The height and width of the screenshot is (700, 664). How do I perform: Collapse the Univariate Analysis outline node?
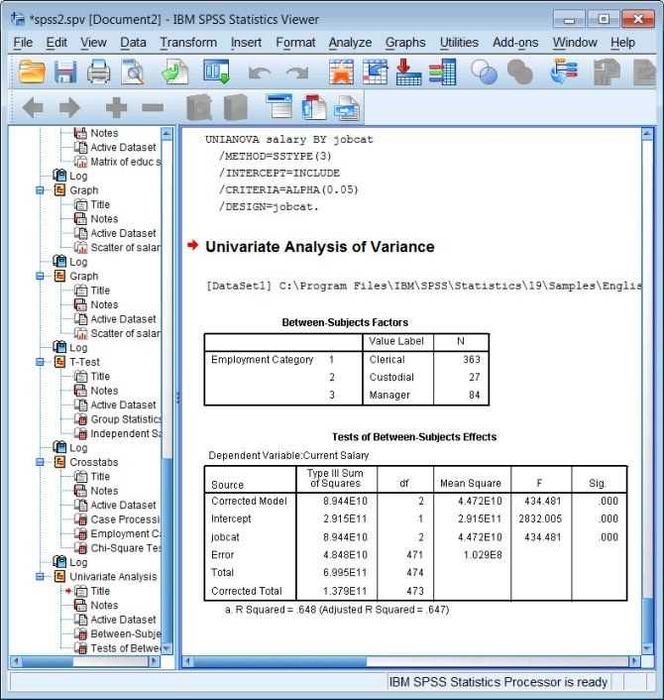pyautogui.click(x=40, y=577)
